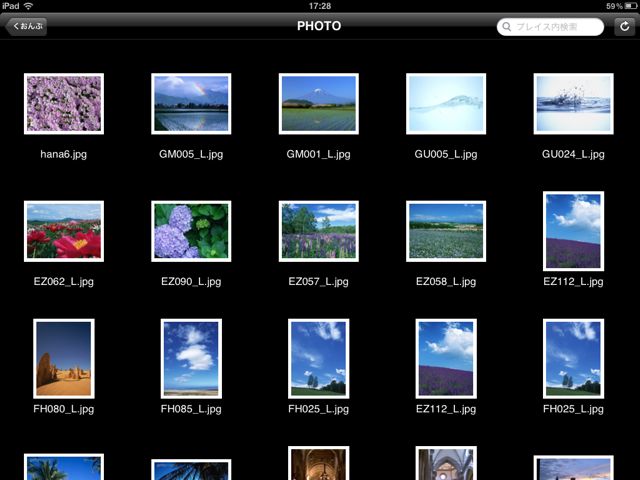The image size is (640, 480).
Task: Open the hana6.jpg purple flowers thumbnail
Action: (64, 104)
